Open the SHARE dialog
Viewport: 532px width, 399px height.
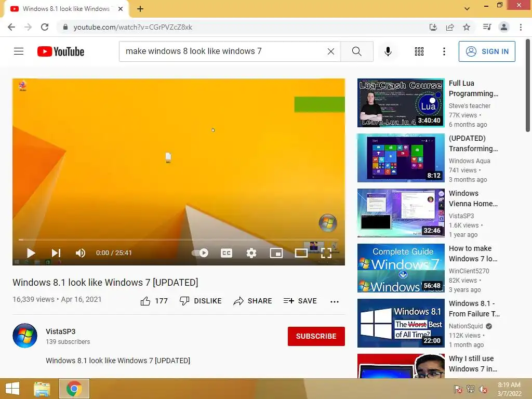(253, 301)
